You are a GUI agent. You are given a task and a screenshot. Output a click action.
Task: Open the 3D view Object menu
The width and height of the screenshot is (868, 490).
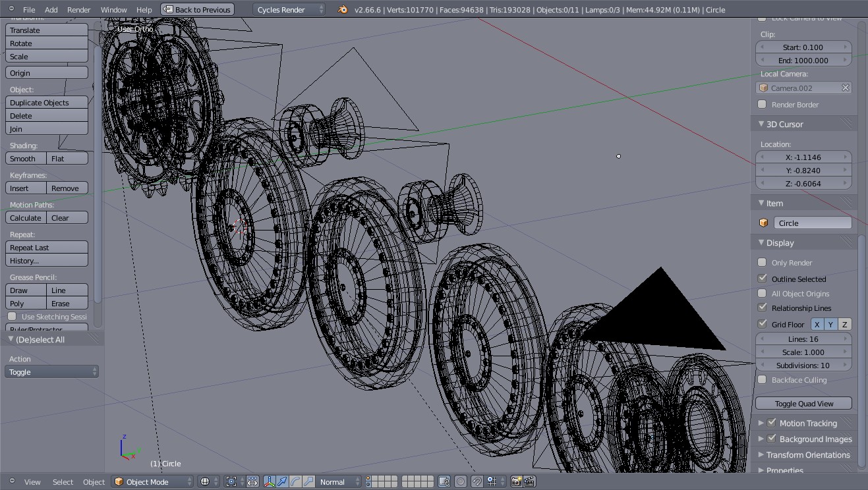(94, 482)
